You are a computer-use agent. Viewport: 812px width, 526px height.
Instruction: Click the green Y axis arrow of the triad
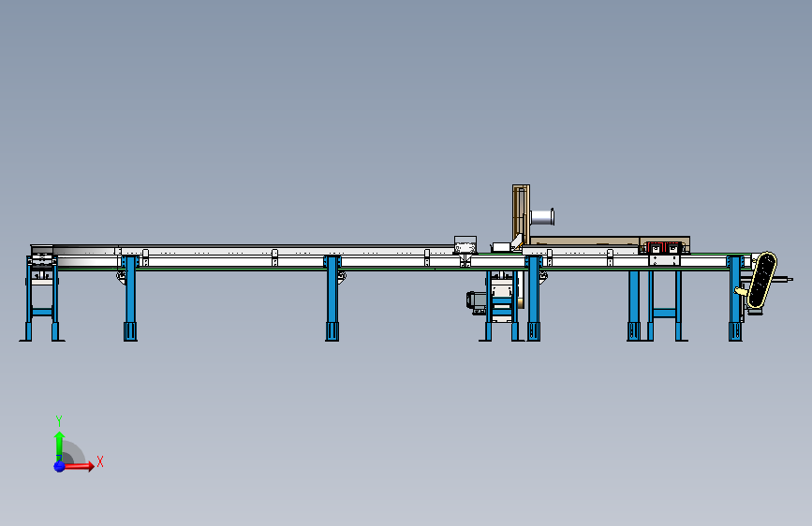click(59, 446)
